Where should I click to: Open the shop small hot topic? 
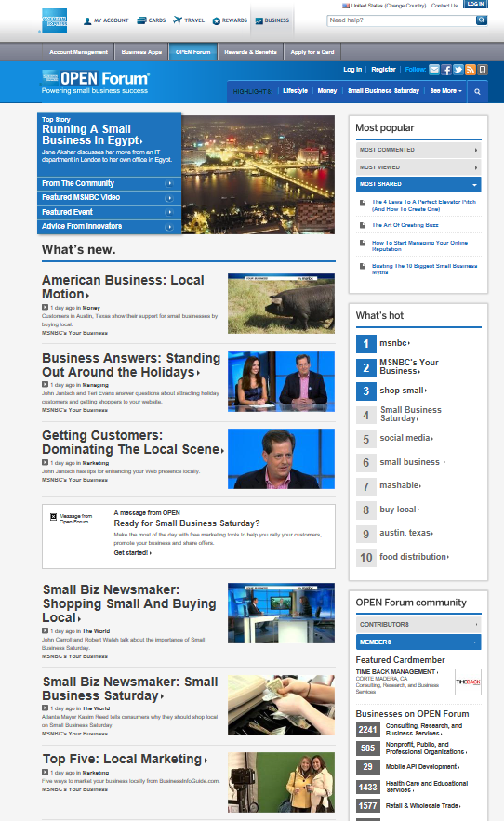click(403, 391)
